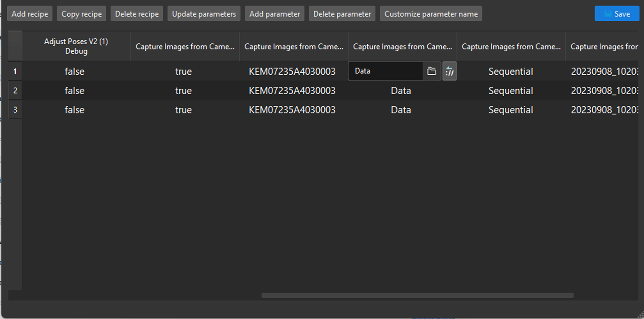644x319 pixels.
Task: Open the Data dropdown in row 2
Action: pyautogui.click(x=401, y=91)
